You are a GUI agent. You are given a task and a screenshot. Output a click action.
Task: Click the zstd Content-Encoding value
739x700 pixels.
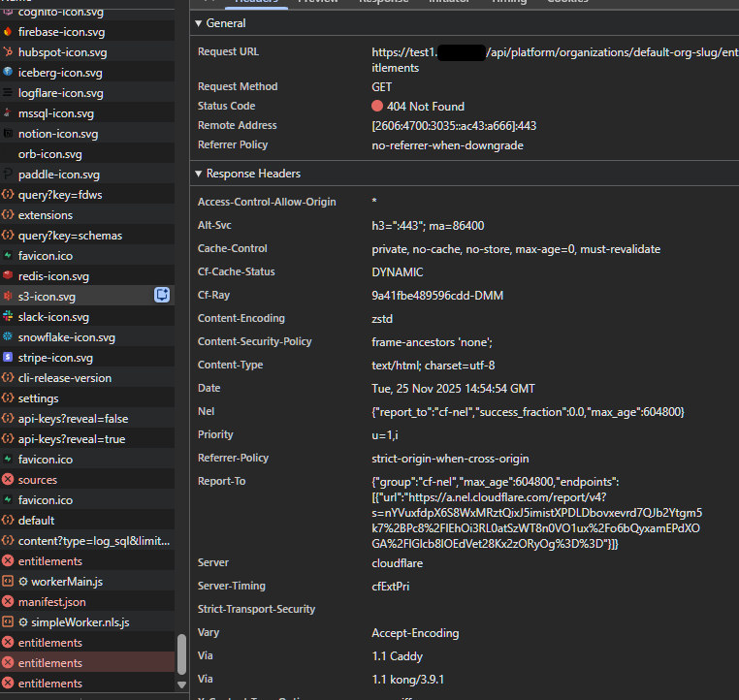[x=382, y=319]
